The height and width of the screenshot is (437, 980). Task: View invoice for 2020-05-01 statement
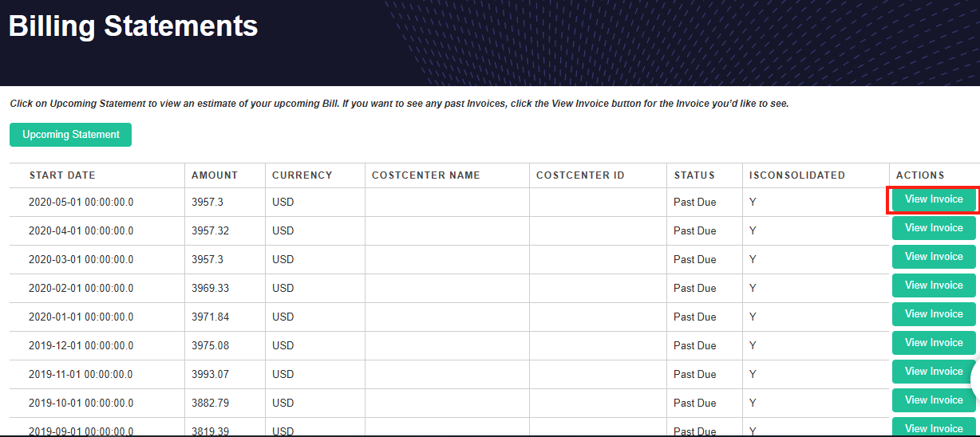tap(934, 199)
